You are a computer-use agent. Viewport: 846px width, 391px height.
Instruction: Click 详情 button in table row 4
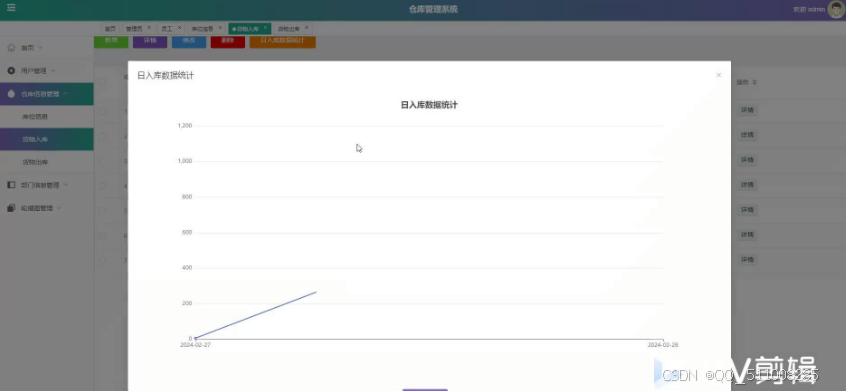(747, 185)
